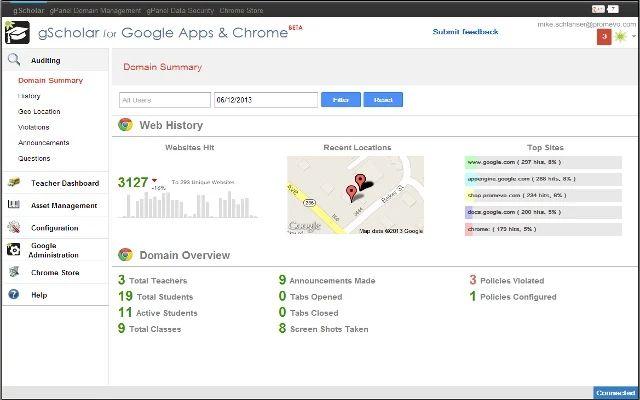Click 19 Total Students stat
This screenshot has height=400, width=640.
[156, 296]
